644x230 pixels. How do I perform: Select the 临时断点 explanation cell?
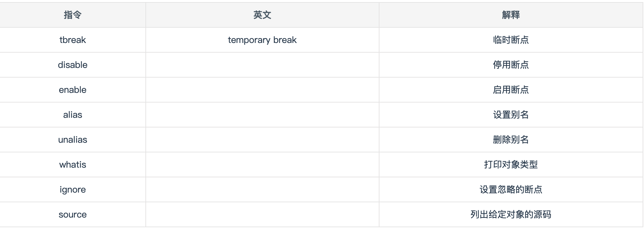point(511,40)
